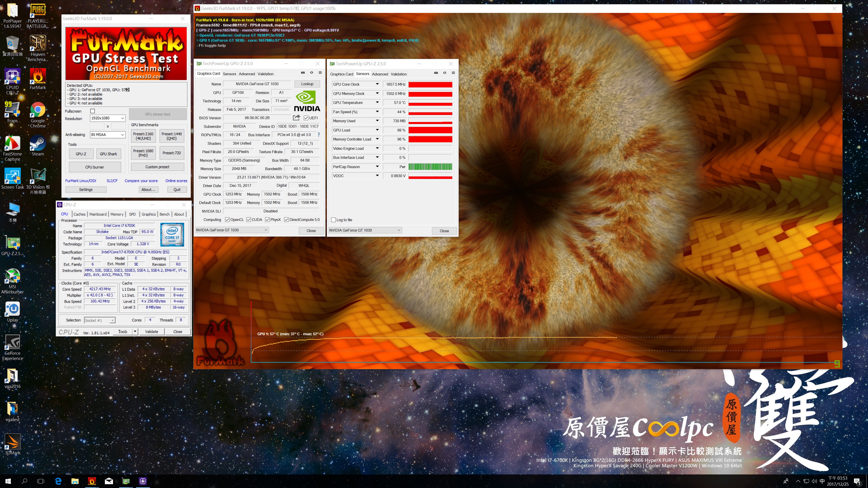868x488 pixels.
Task: Click the Memory Used sensor graph
Action: pos(430,121)
